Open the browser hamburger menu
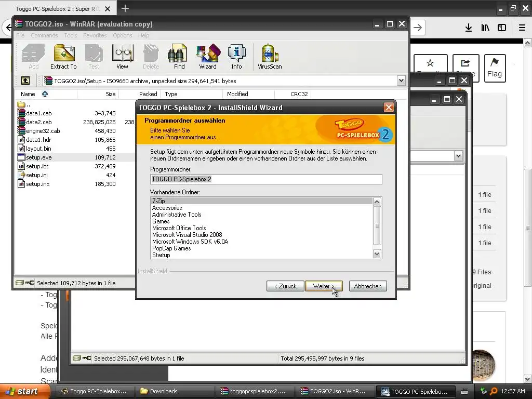Viewport: 532px width, 399px height. (x=522, y=28)
